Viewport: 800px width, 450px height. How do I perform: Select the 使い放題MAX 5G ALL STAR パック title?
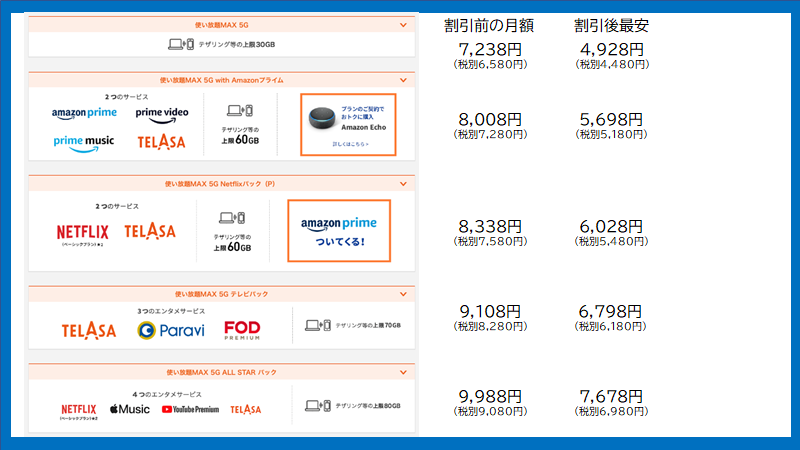point(221,372)
